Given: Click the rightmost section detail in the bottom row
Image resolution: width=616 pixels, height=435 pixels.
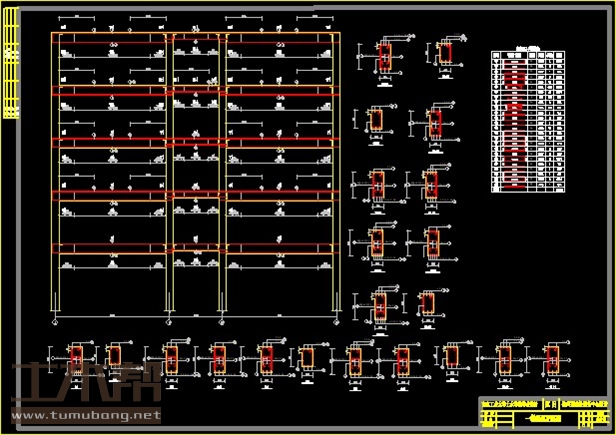Looking at the screenshot, I should click(x=552, y=357).
